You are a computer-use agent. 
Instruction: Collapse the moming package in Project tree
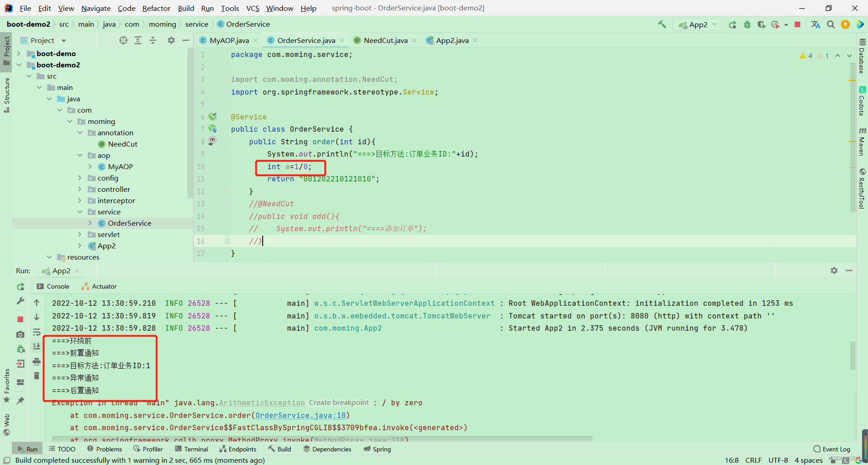pos(69,121)
